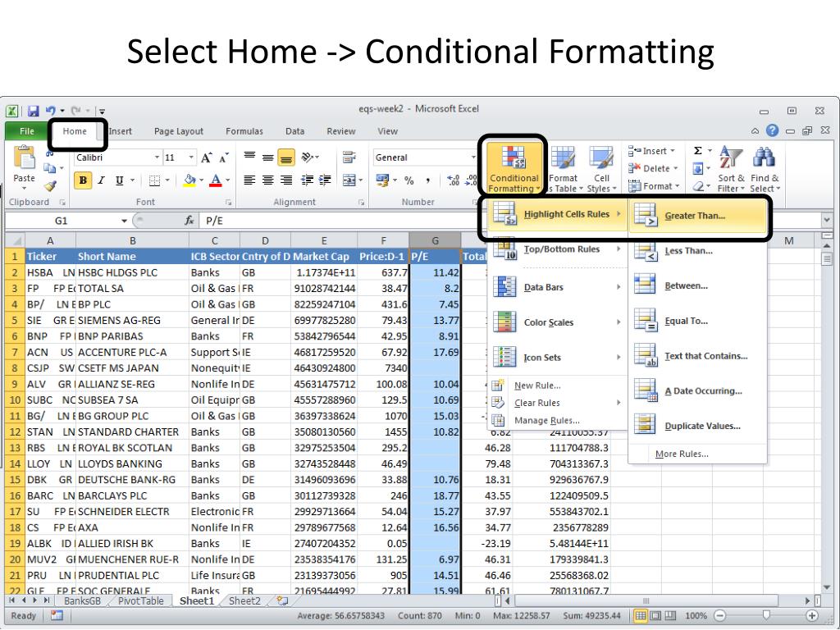Toggle Align Text Right button

[286, 180]
